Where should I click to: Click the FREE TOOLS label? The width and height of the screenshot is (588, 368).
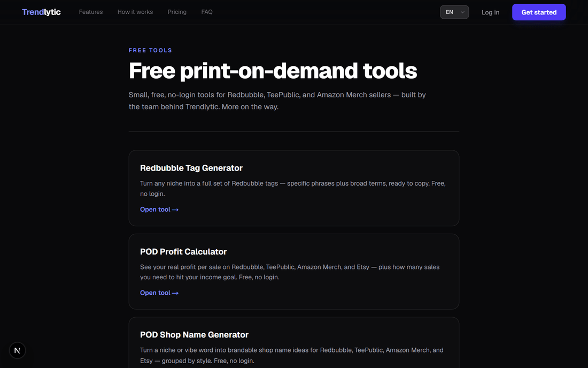point(150,50)
